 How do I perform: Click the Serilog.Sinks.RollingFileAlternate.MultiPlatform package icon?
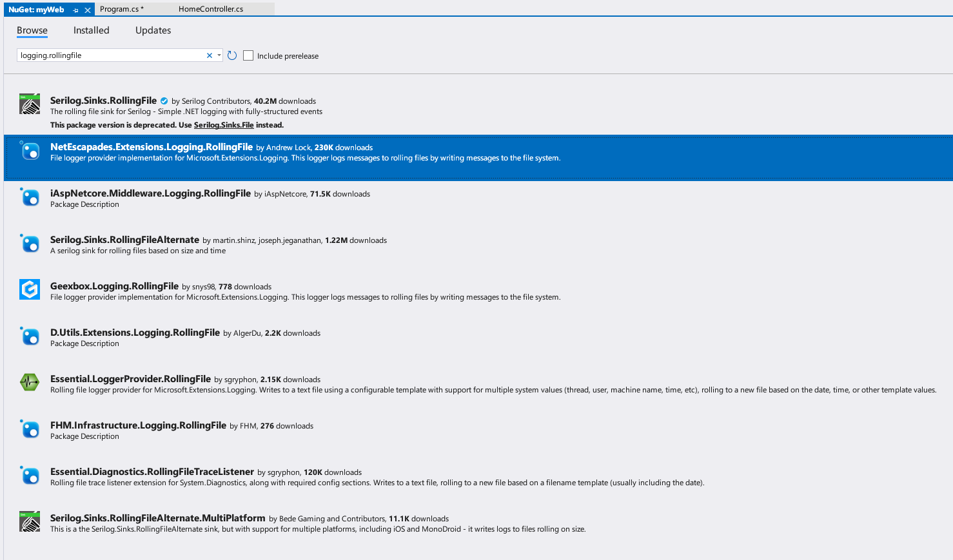(x=30, y=521)
